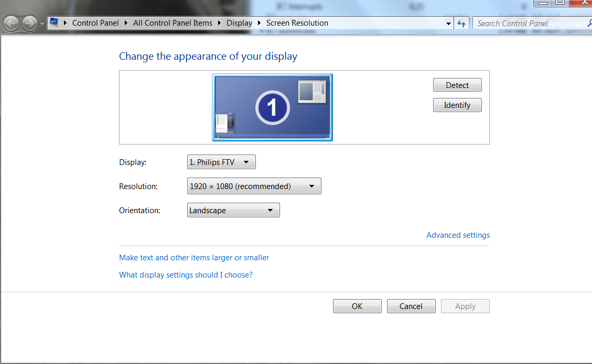Go back with the Back arrow button
Image resolution: width=592 pixels, height=364 pixels.
point(11,24)
